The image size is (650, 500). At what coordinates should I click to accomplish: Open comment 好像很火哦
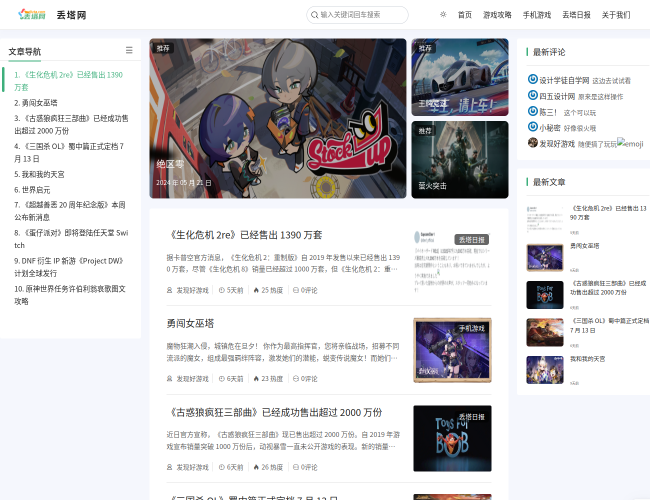[x=580, y=129]
